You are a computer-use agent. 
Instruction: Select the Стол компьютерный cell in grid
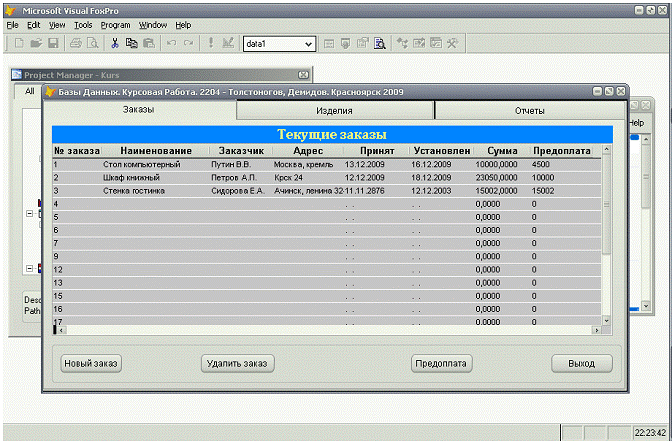click(139, 165)
